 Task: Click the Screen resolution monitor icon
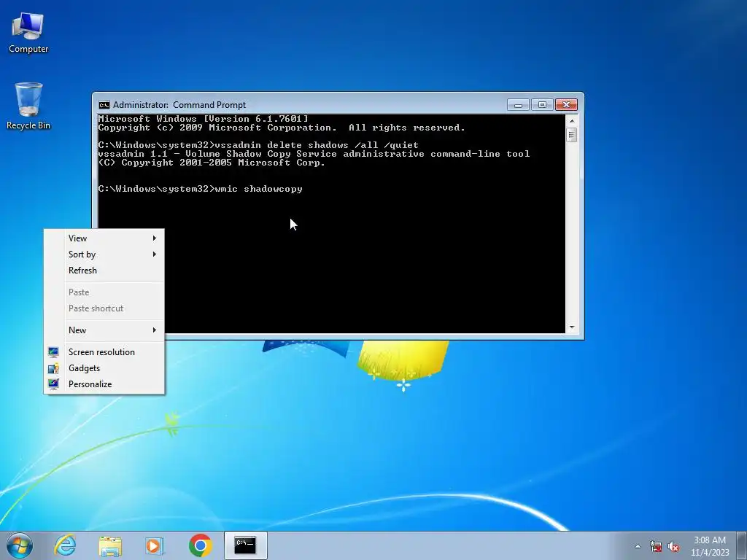coord(53,352)
